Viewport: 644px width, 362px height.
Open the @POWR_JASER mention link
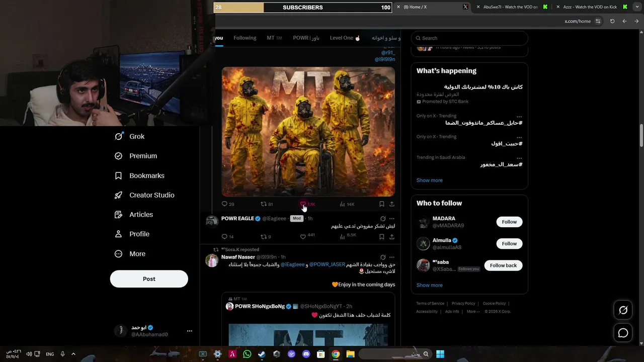click(327, 264)
